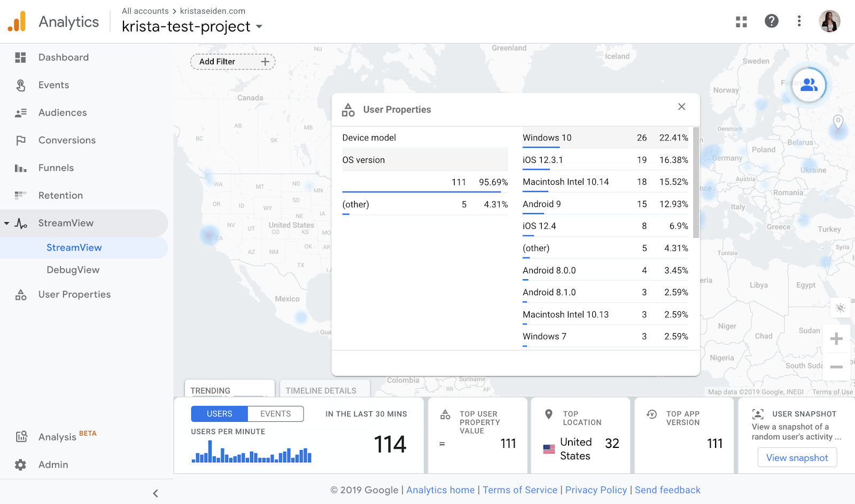Open the krista-test-project dropdown
The width and height of the screenshot is (855, 504).
pos(192,27)
